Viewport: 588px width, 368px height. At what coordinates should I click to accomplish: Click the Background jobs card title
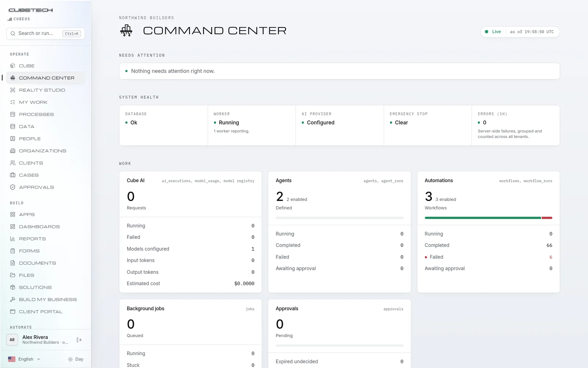tap(146, 308)
